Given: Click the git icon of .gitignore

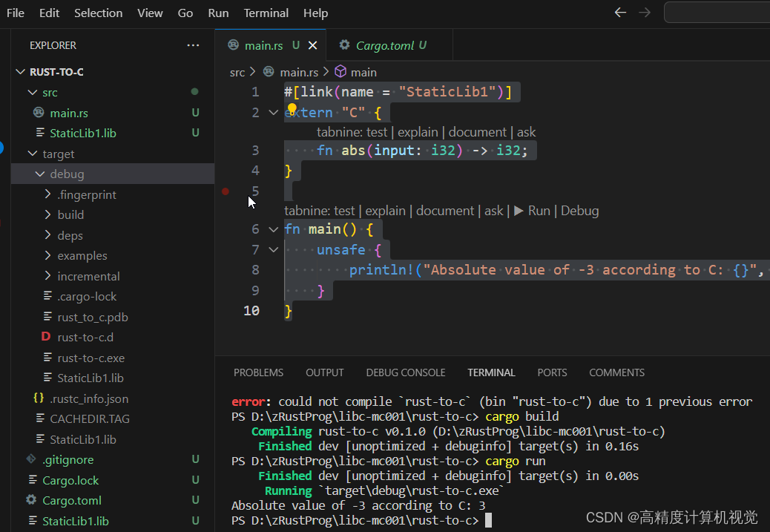Looking at the screenshot, I should [x=31, y=459].
